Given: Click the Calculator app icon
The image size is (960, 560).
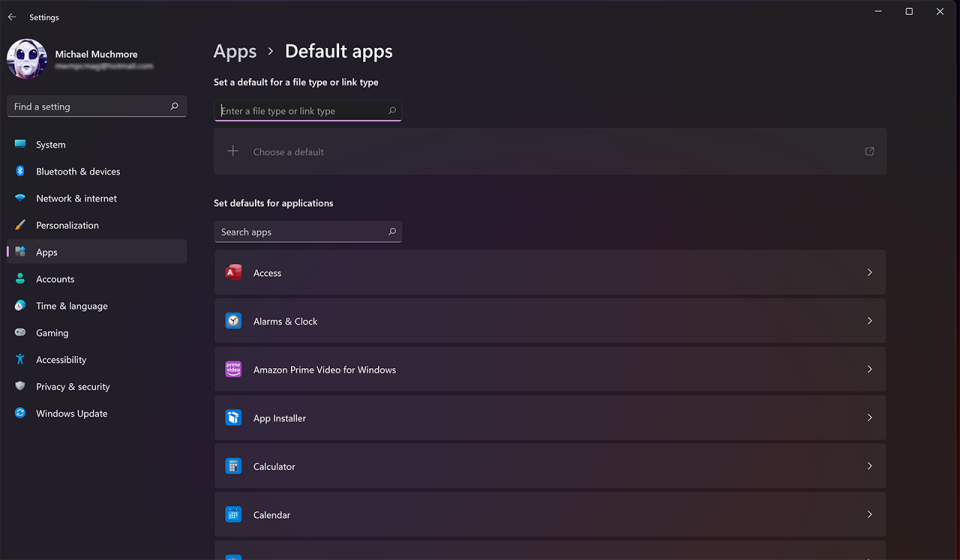Looking at the screenshot, I should (x=233, y=466).
